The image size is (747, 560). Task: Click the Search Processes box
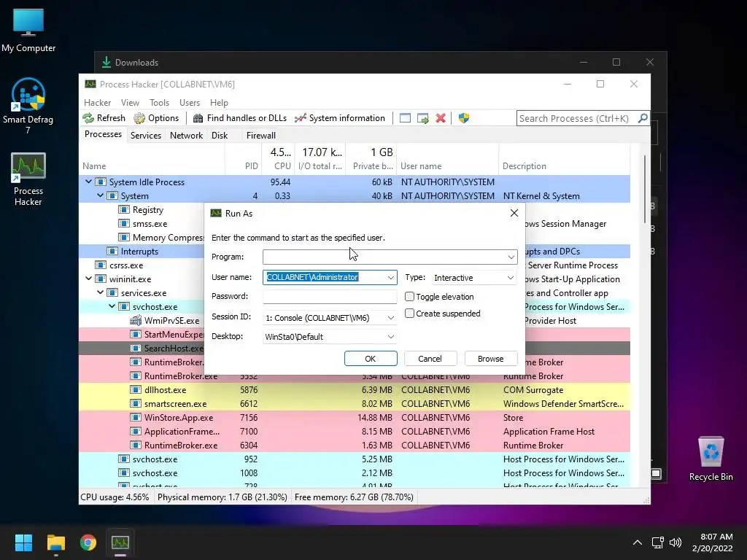tap(576, 118)
